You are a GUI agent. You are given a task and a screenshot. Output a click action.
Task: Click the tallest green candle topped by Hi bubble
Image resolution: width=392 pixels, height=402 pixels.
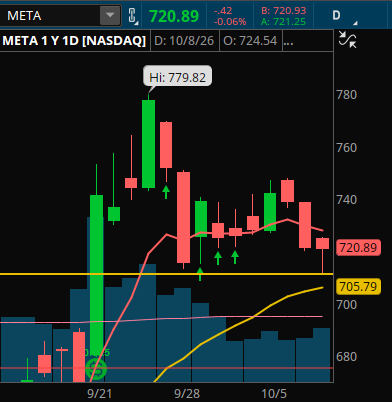148,144
